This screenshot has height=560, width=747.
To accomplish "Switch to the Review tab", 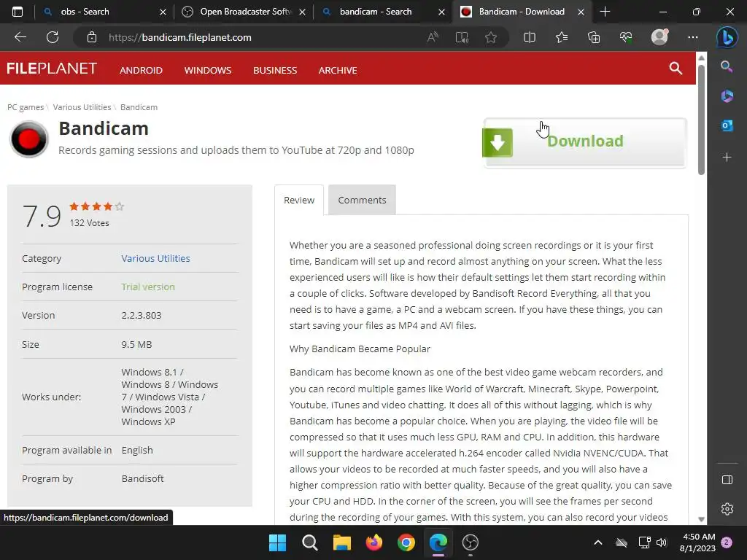I will [299, 200].
